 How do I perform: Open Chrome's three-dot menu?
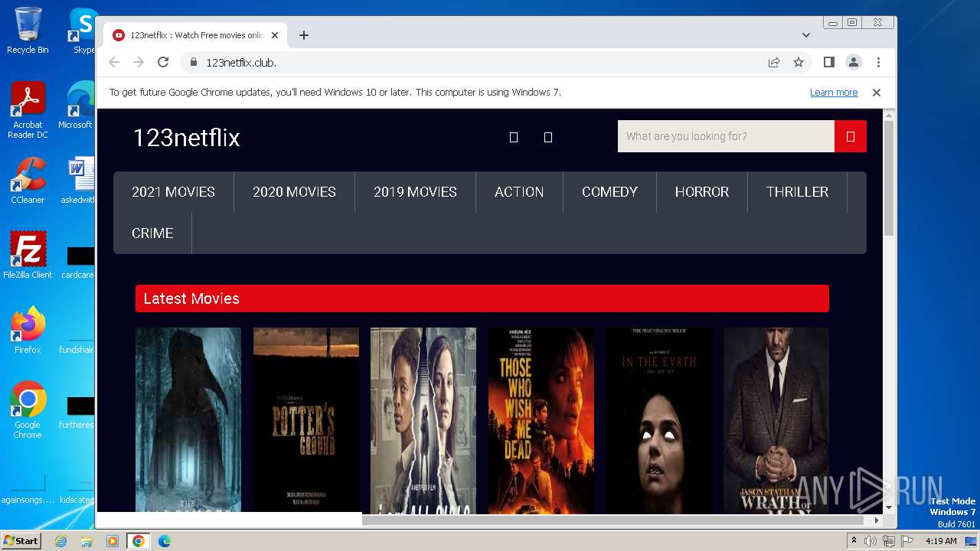pos(878,62)
